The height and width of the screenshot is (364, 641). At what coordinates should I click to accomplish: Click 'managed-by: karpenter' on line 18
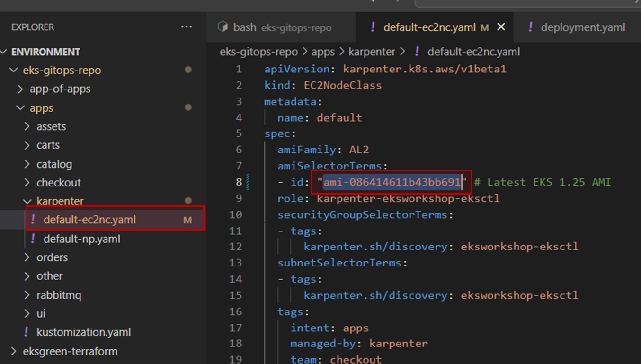(359, 343)
